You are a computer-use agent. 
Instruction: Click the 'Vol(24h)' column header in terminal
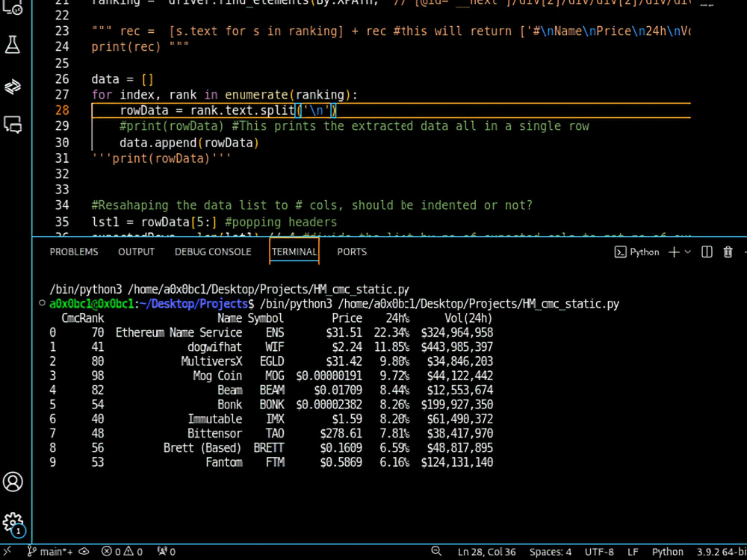[468, 318]
